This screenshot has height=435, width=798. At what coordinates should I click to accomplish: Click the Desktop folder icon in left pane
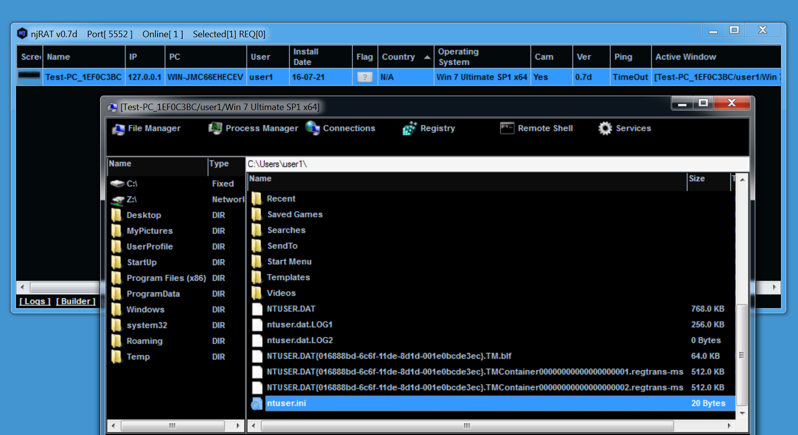pos(117,215)
